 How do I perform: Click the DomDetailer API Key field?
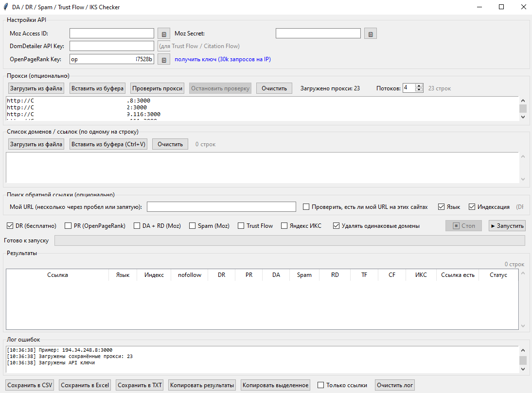[x=112, y=46]
